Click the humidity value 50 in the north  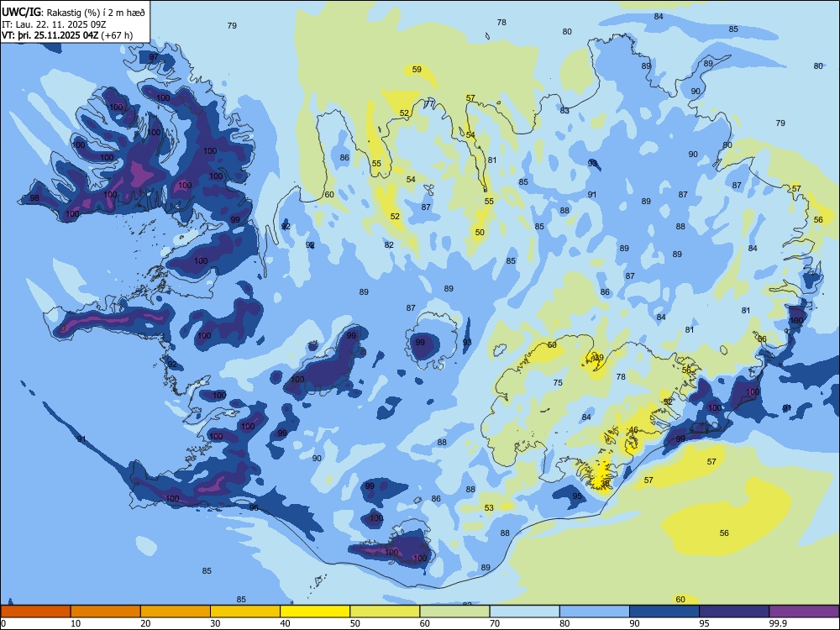click(480, 233)
